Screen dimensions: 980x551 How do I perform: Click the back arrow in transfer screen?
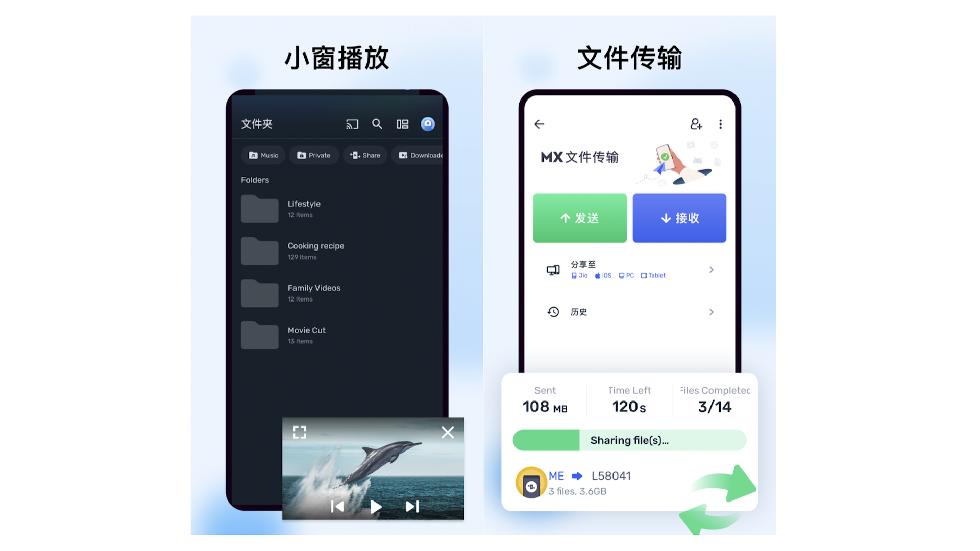pos(539,123)
